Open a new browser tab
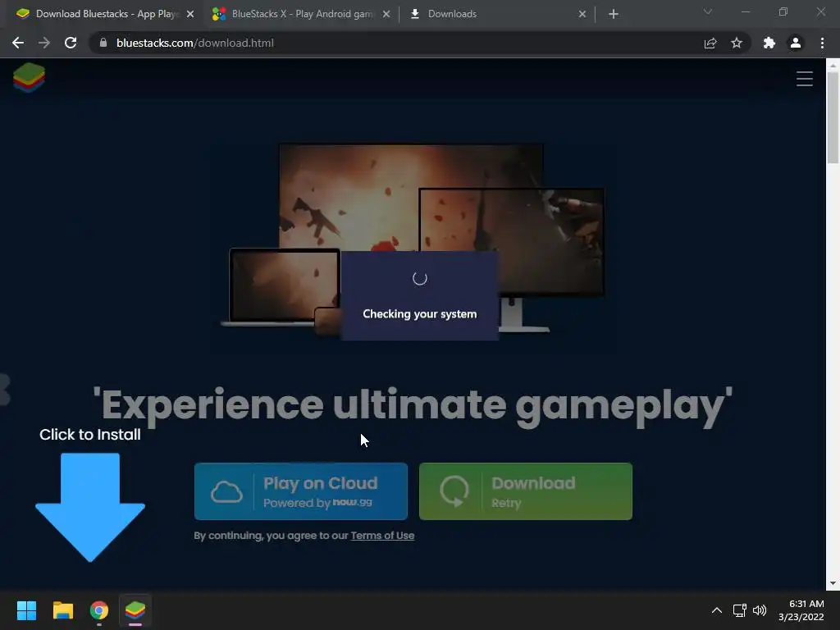This screenshot has width=840, height=630. [x=614, y=14]
